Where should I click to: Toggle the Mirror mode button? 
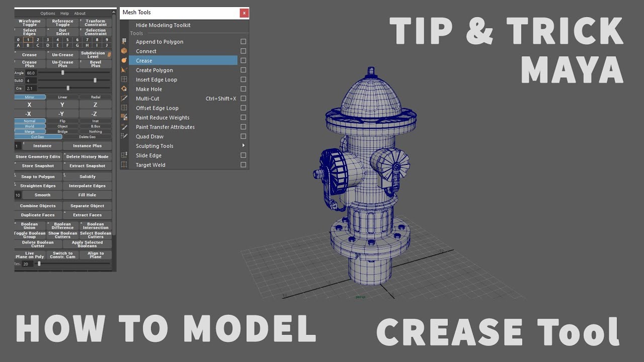(x=30, y=97)
